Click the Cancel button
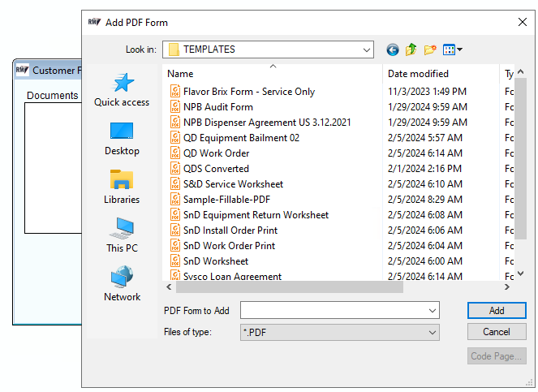This screenshot has height=392, width=538. [x=497, y=332]
